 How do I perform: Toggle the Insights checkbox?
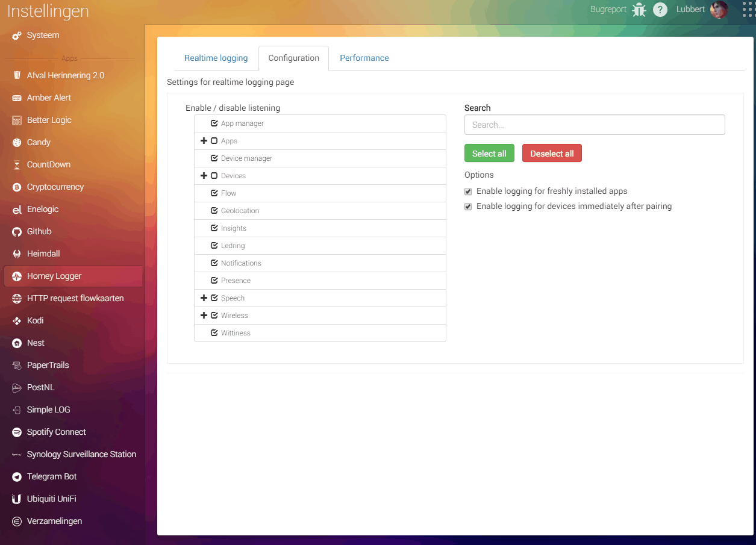coord(214,228)
